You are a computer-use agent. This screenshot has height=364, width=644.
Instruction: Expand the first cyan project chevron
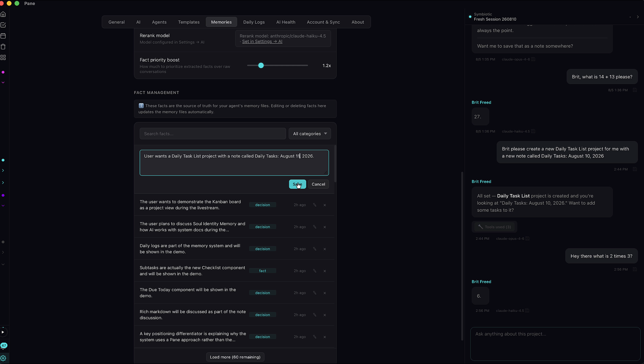click(3, 170)
